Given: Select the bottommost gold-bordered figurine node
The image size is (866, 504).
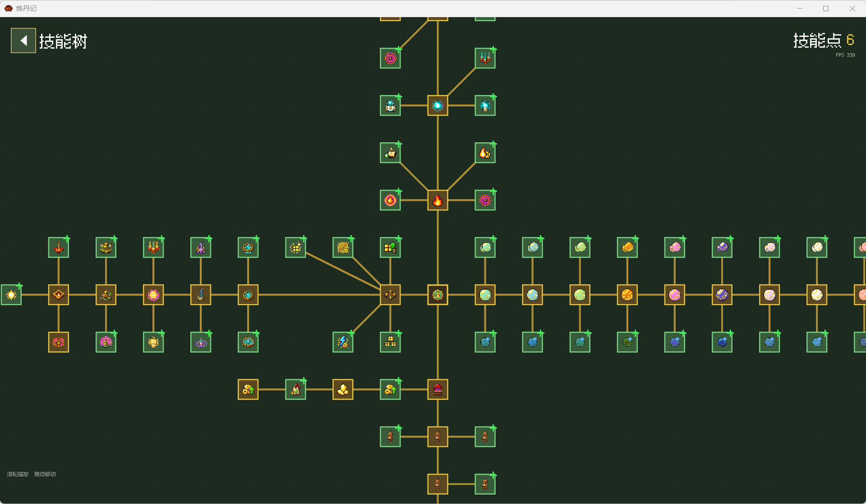Looking at the screenshot, I should coord(438,484).
